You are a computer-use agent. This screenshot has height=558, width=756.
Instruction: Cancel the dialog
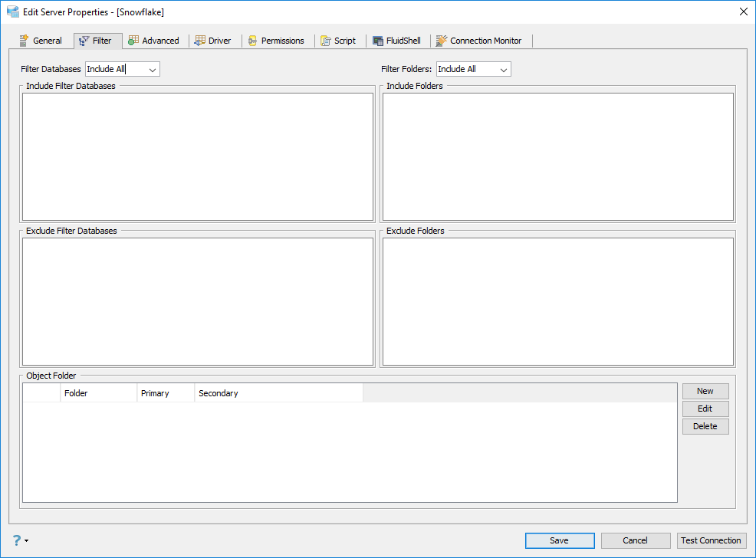(636, 540)
